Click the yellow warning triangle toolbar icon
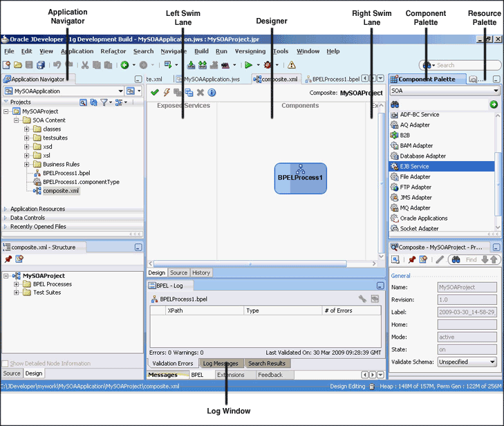Screen dimensions: 504x426 click(292, 65)
